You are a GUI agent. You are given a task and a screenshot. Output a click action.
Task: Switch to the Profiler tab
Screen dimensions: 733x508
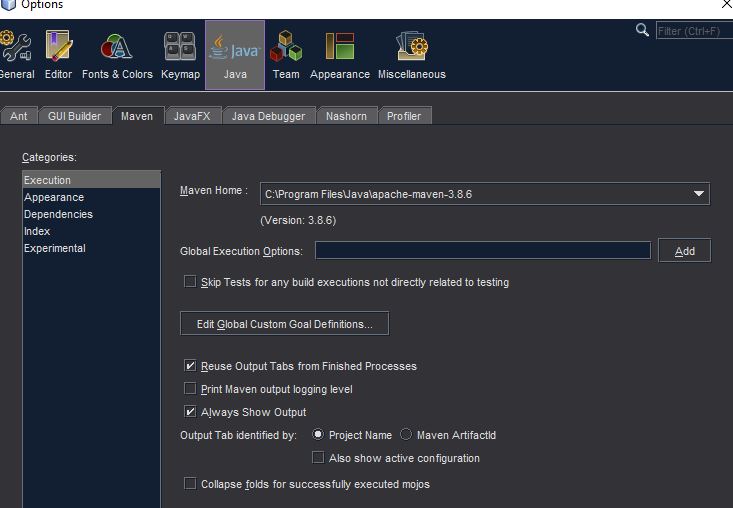tap(404, 116)
